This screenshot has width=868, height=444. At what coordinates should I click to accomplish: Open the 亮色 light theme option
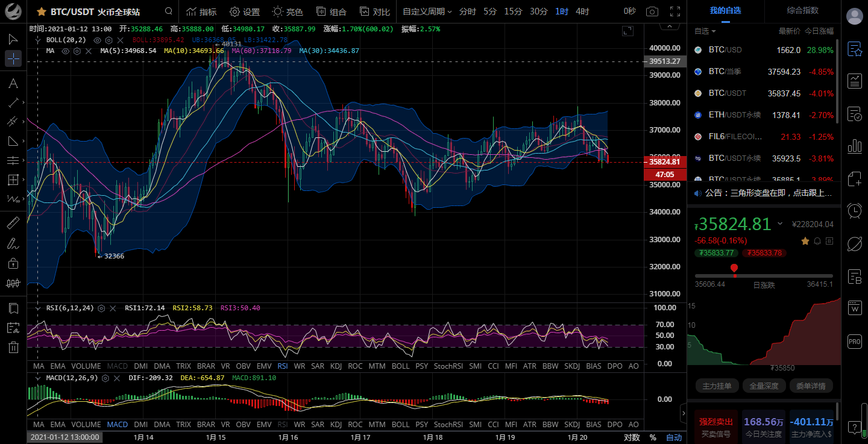(288, 11)
